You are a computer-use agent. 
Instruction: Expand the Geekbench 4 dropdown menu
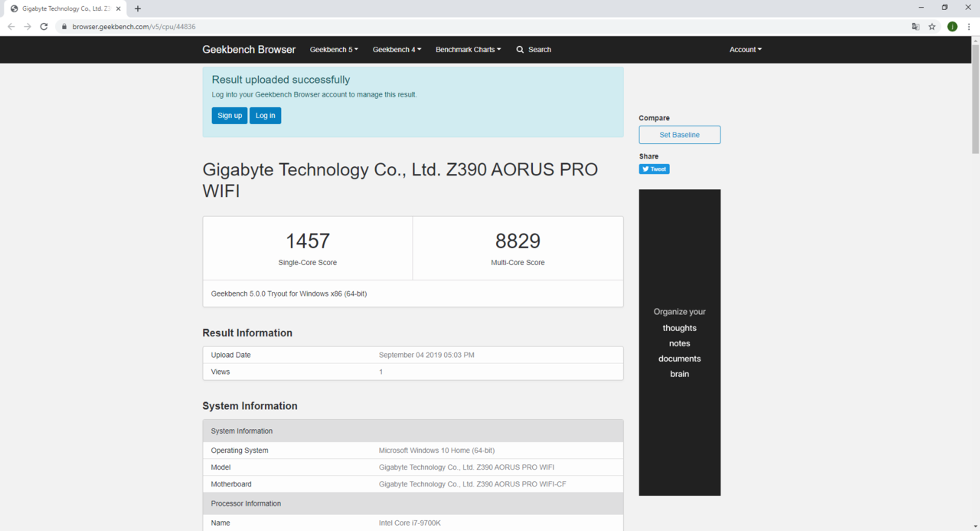(397, 50)
